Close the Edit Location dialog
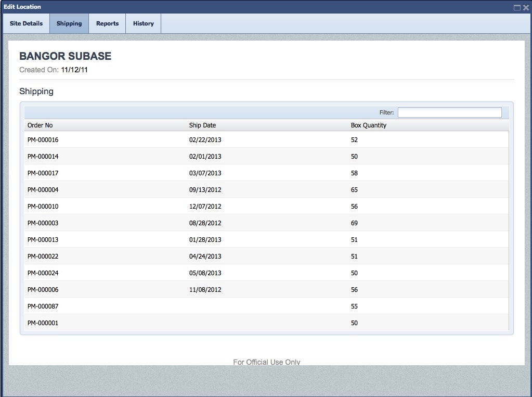This screenshot has height=397, width=532. [526, 7]
